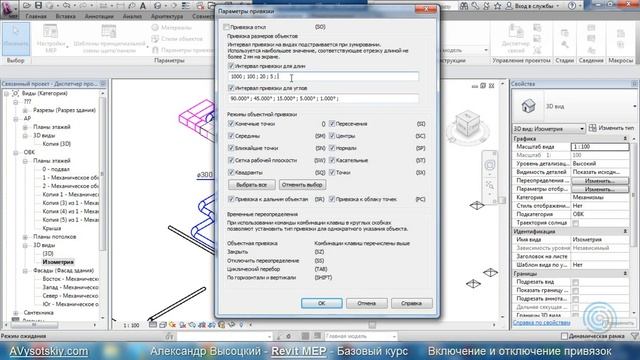This screenshot has height=360, width=640.
Task: Uncheck the 'Конечные точки' snap checkbox
Action: click(231, 123)
